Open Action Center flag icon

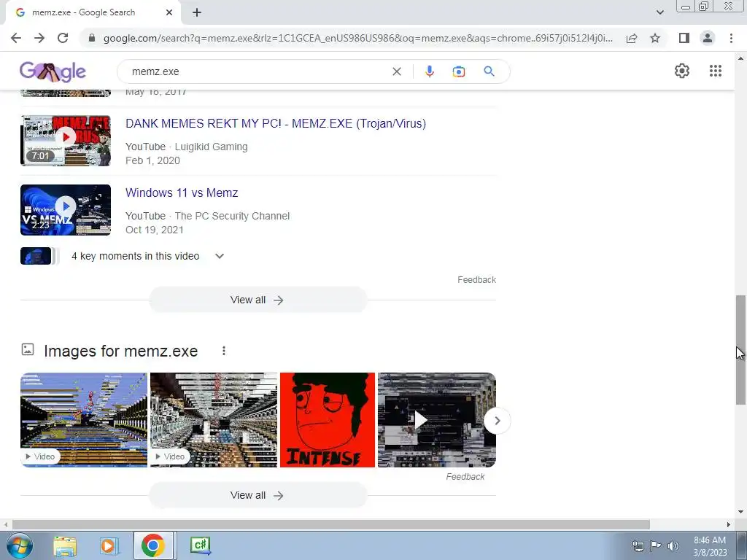point(656,545)
